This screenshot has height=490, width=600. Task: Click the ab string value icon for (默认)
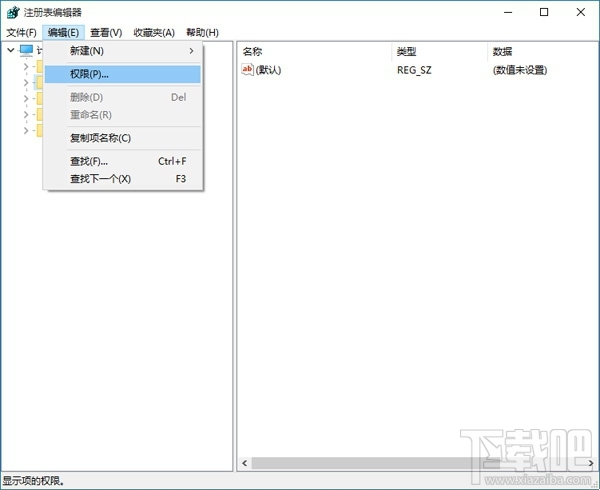[x=247, y=70]
